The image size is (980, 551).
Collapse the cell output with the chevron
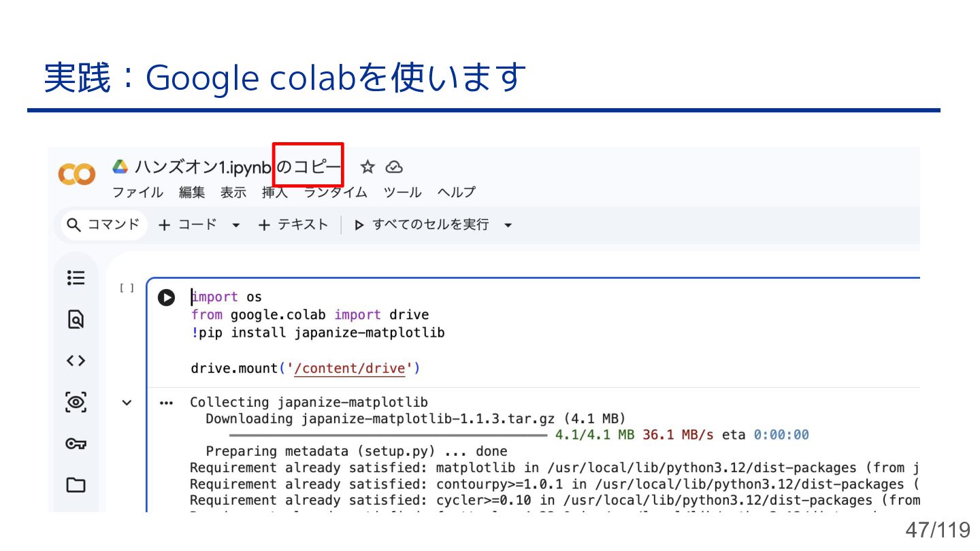[x=127, y=403]
